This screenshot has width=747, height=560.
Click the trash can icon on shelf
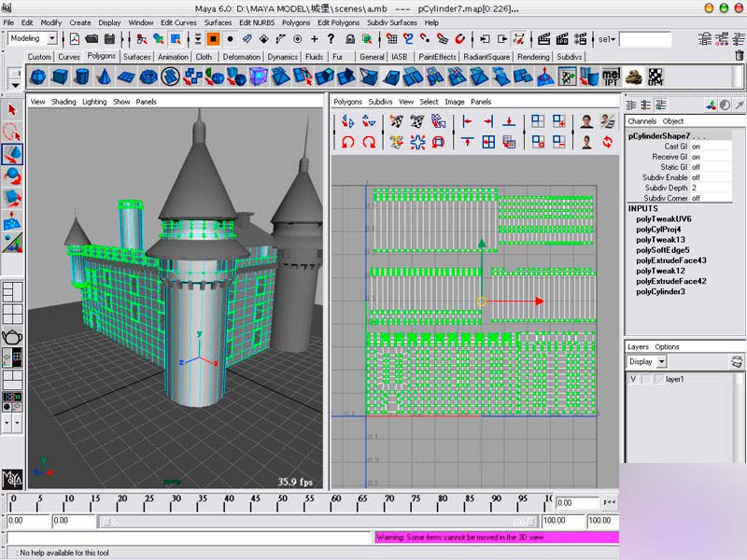coord(739,56)
